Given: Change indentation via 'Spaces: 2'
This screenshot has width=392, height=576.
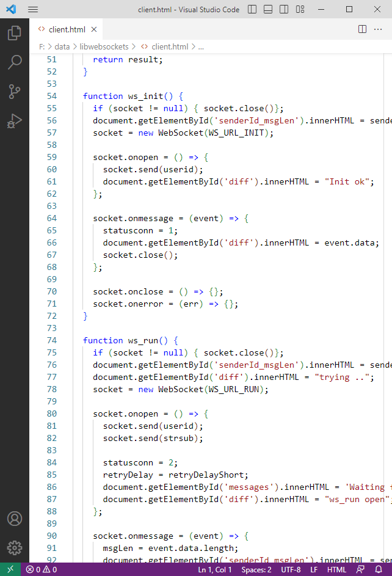Looking at the screenshot, I should (x=256, y=569).
